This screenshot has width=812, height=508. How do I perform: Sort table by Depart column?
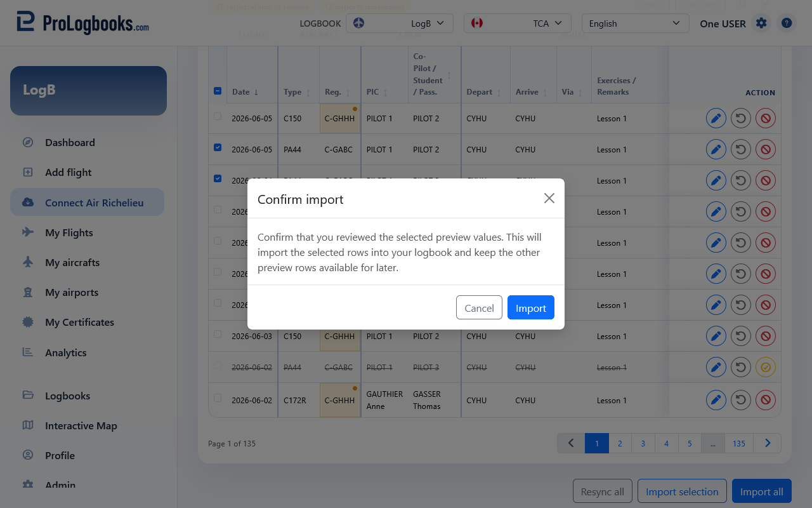[x=484, y=92]
